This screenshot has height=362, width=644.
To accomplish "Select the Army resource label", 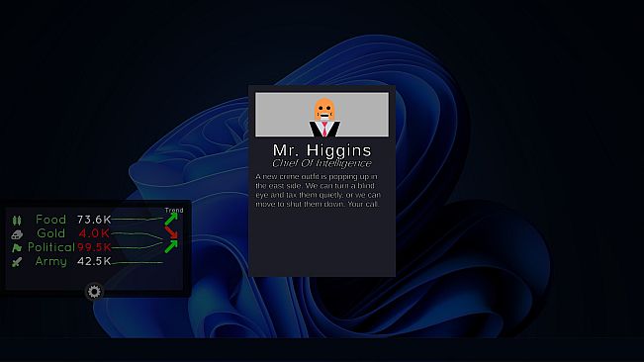I will pyautogui.click(x=50, y=261).
